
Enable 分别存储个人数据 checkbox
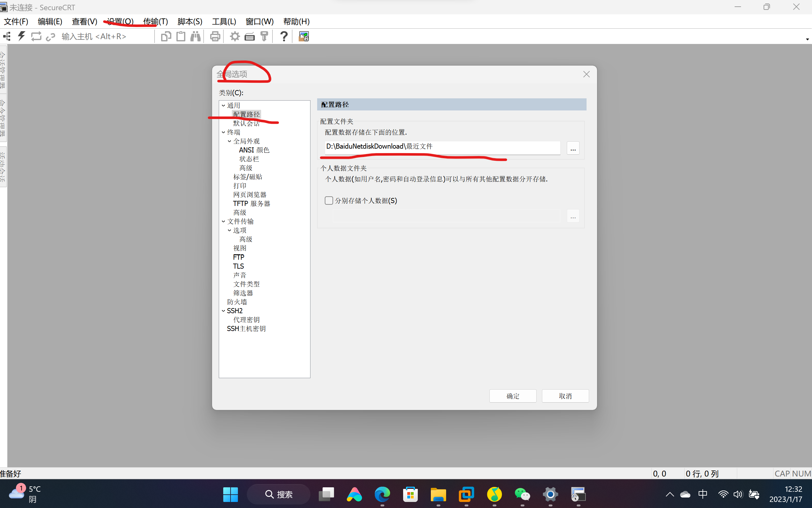pos(329,201)
